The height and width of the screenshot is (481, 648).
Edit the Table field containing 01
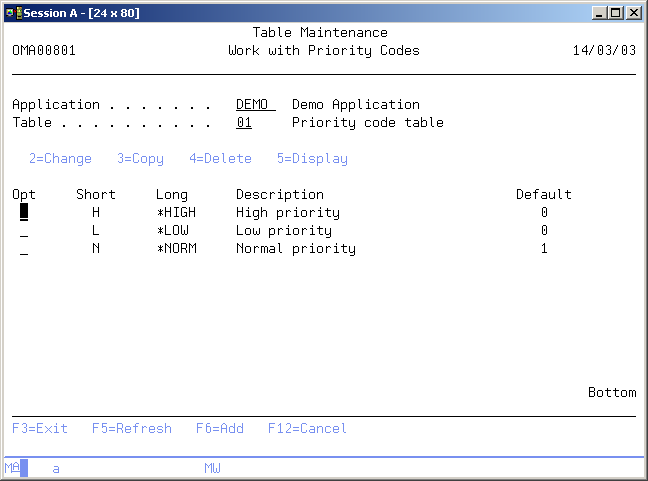click(x=244, y=122)
